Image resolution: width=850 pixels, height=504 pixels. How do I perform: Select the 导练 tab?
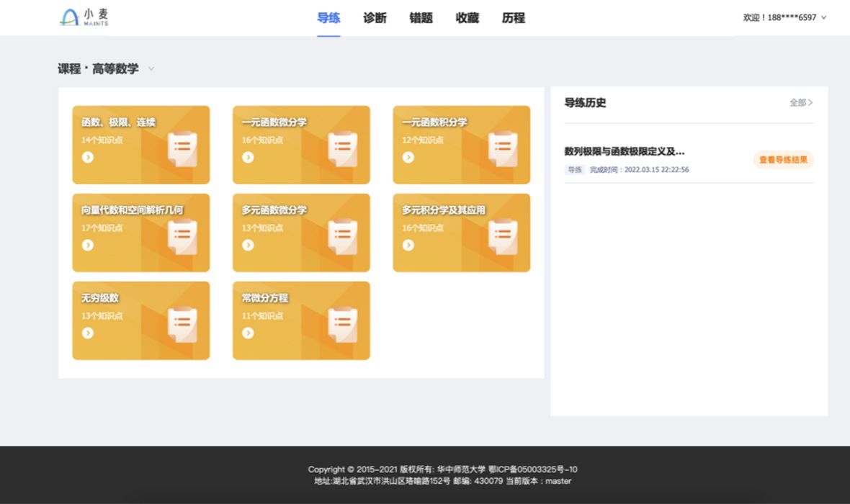click(x=328, y=18)
